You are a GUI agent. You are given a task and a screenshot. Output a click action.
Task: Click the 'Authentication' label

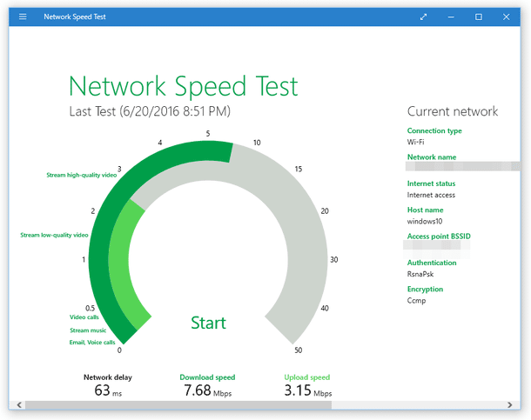432,263
